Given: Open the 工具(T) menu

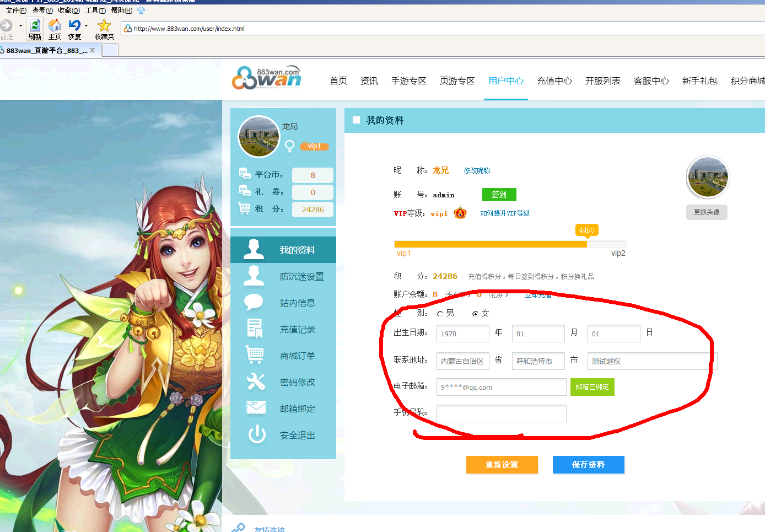Looking at the screenshot, I should tap(95, 10).
